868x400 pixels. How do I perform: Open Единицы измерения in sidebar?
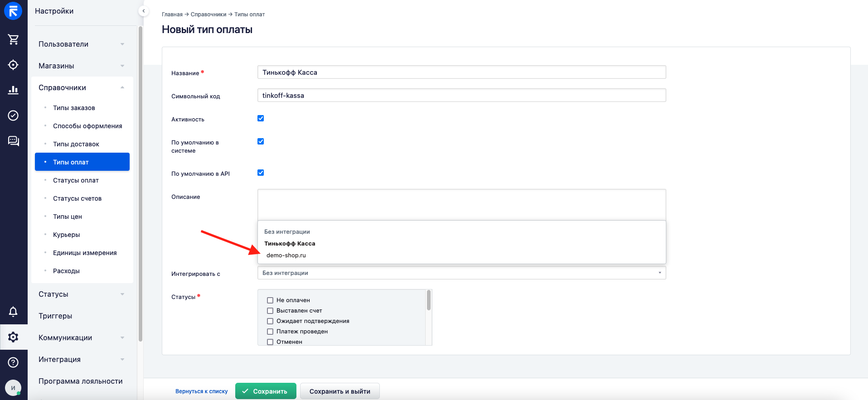(x=85, y=253)
